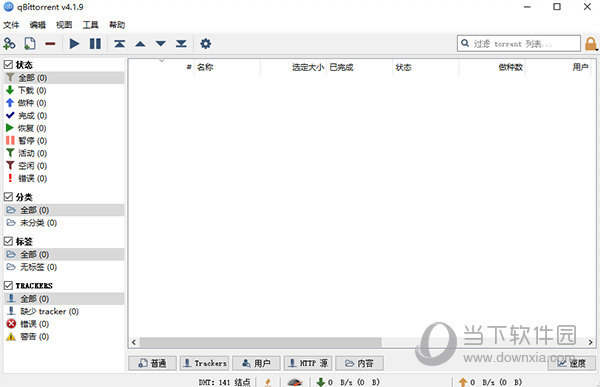Viewport: 600px width, 387px height.
Task: Click the pause toolbar icon
Action: (95, 44)
